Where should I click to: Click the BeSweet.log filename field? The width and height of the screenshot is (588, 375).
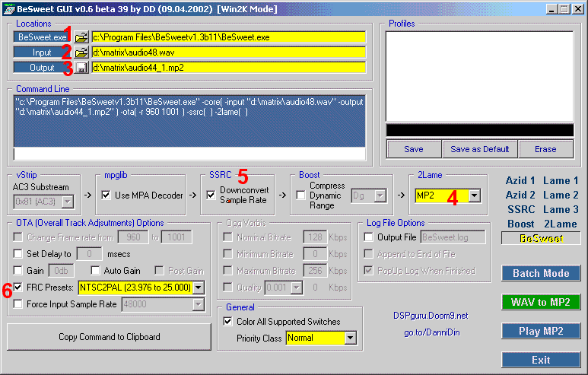[x=453, y=237]
